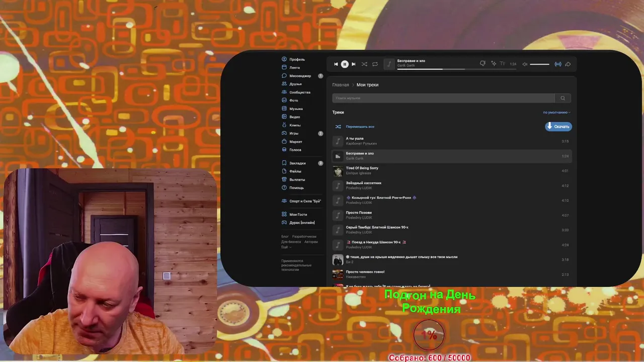Open the Спорт и Сила "Буй" community

(x=301, y=201)
